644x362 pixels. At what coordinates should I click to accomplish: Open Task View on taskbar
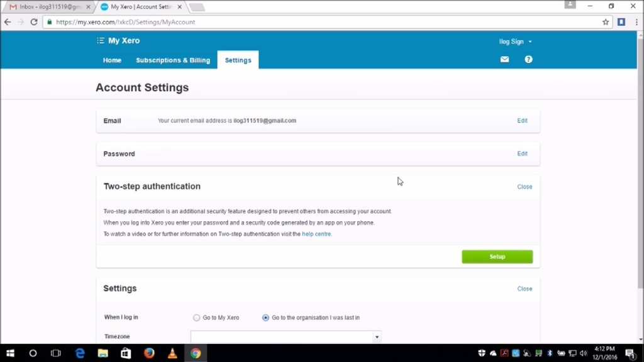56,353
